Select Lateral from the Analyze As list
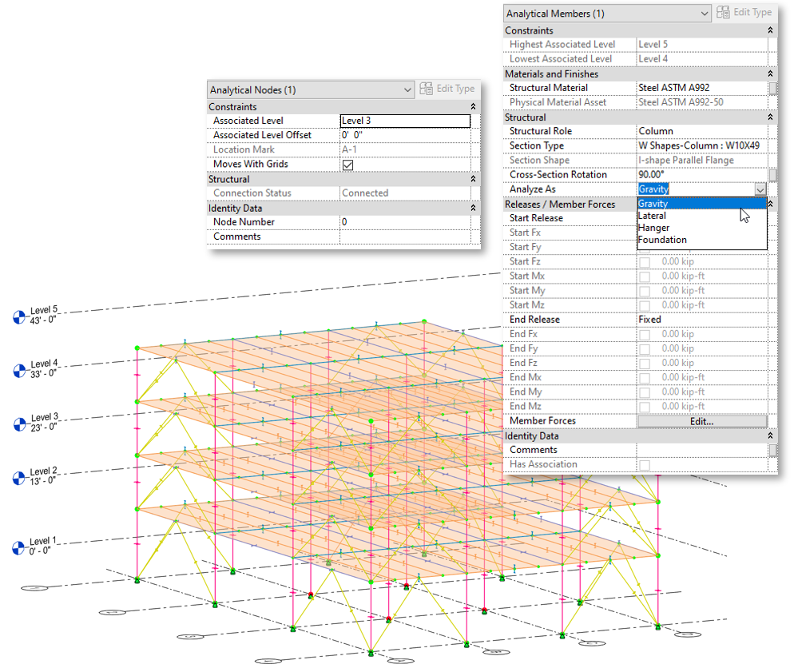 [x=702, y=216]
